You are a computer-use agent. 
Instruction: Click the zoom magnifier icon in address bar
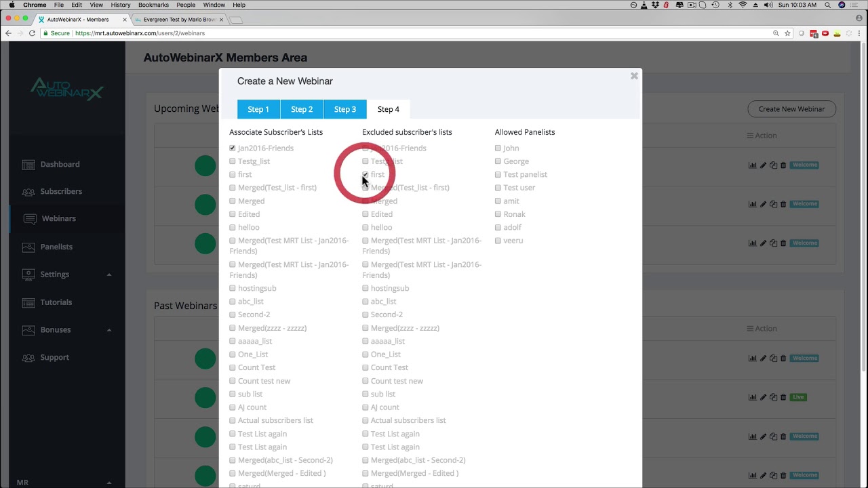(776, 33)
